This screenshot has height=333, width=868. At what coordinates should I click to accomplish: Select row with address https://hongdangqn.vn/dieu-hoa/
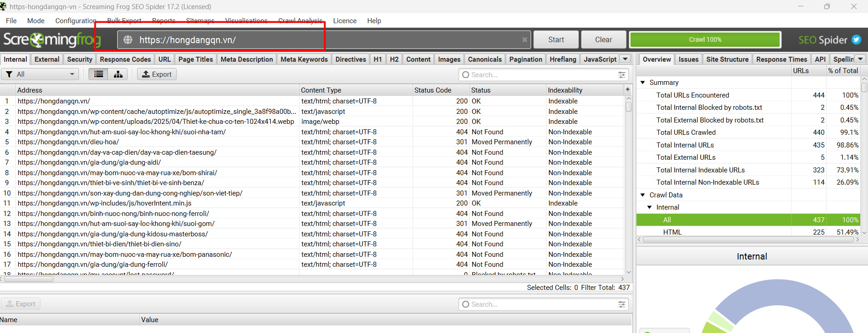pyautogui.click(x=312, y=142)
